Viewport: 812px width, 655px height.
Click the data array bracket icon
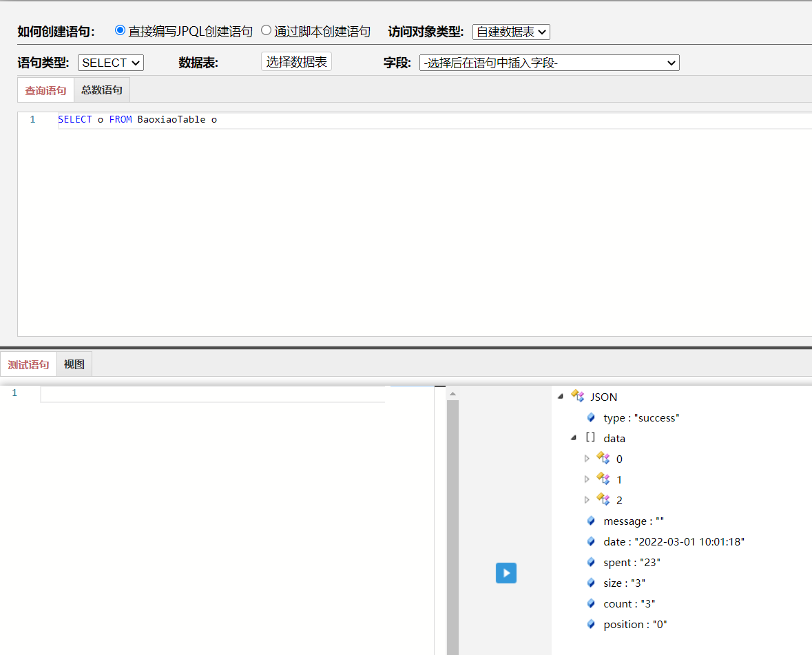click(x=590, y=437)
